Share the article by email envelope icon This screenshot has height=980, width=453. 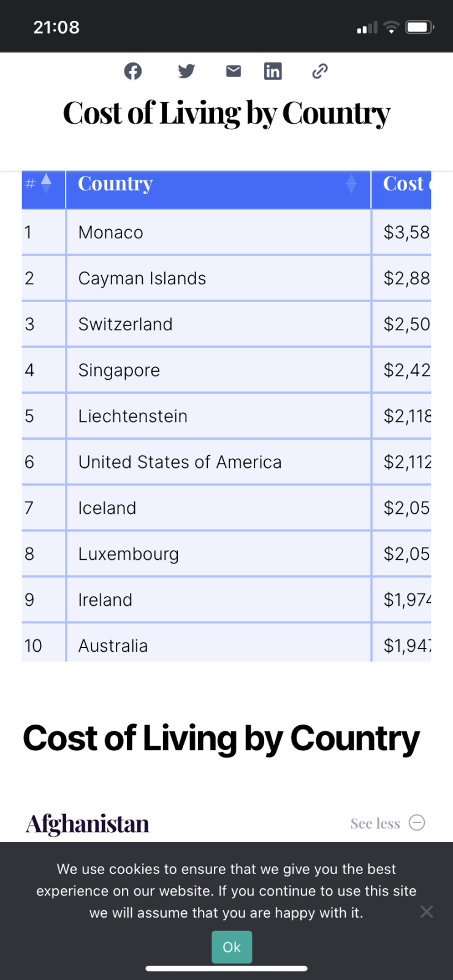pos(234,71)
